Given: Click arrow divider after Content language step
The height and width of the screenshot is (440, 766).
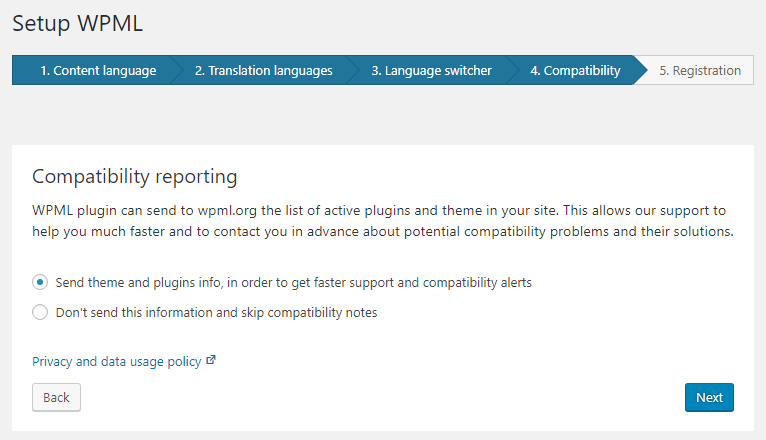Looking at the screenshot, I should 176,70.
